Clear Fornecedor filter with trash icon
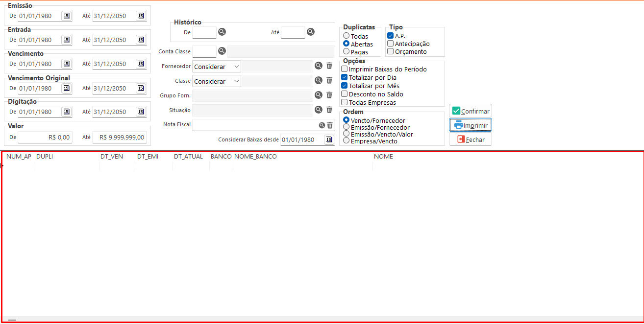The height and width of the screenshot is (324, 644). (x=329, y=66)
